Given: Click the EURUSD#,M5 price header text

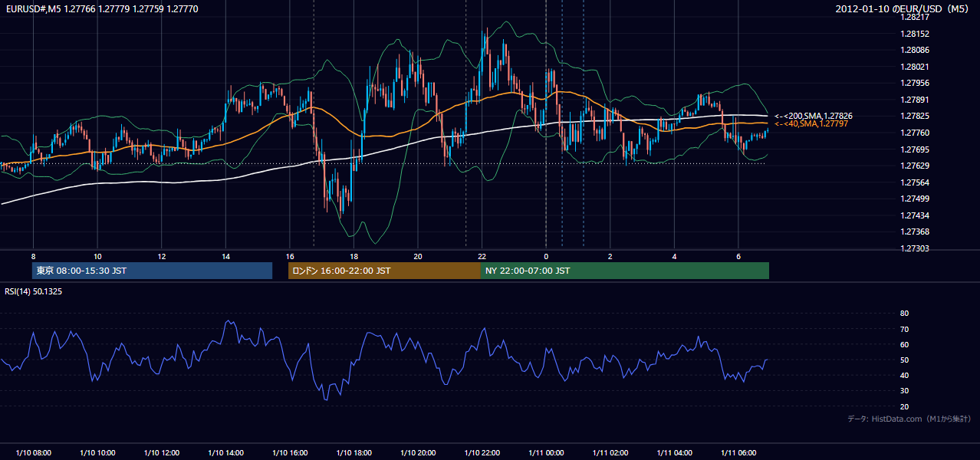Looking at the screenshot, I should [x=102, y=9].
